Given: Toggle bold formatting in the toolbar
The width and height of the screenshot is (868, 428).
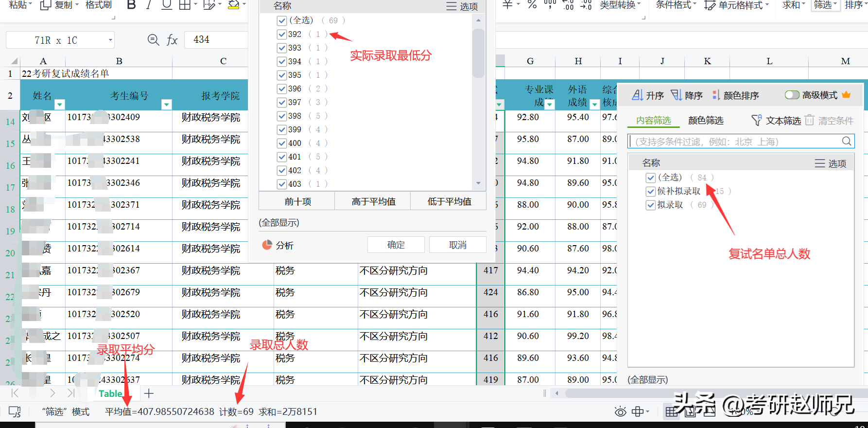Looking at the screenshot, I should 131,5.
